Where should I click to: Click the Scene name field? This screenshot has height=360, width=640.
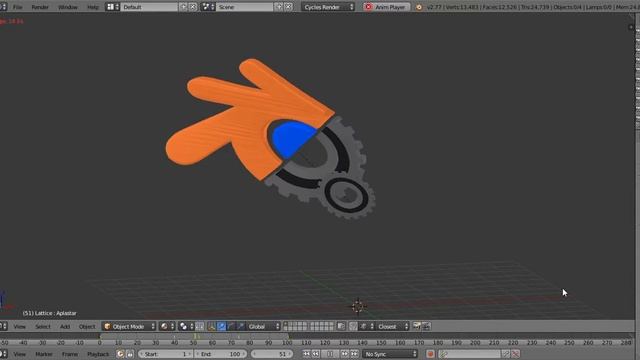(x=245, y=7)
